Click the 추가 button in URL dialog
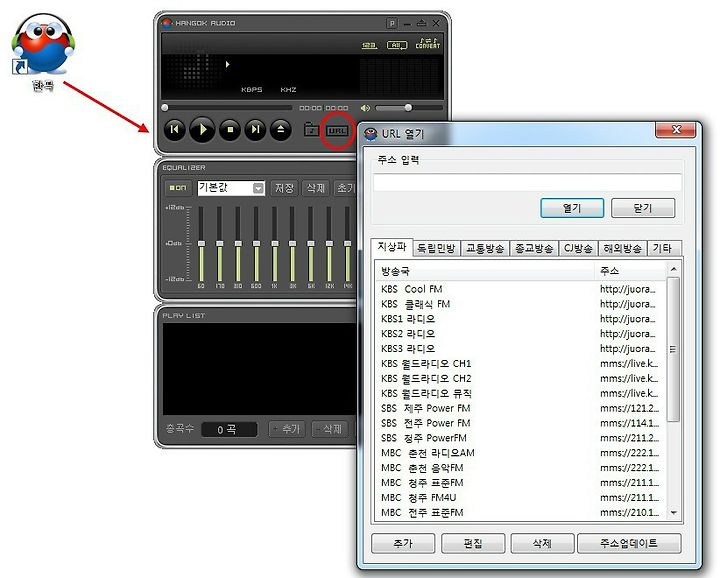The image size is (720, 578). 403,544
